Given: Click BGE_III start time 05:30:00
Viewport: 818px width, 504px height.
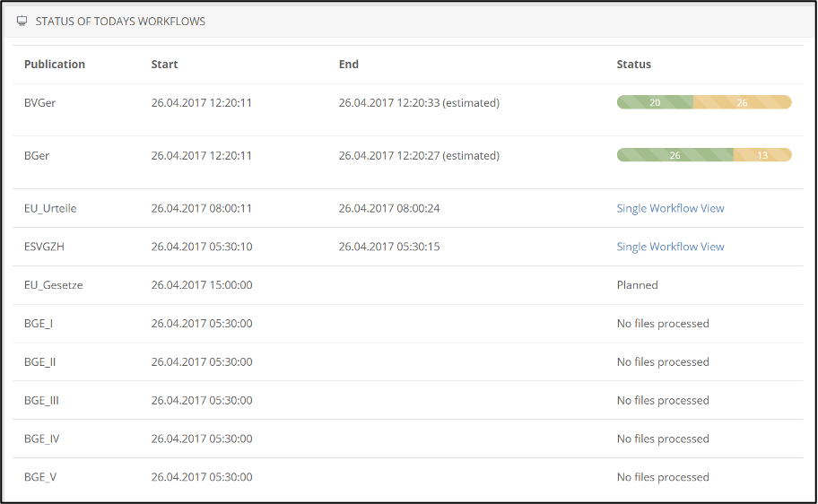Looking at the screenshot, I should (x=202, y=400).
